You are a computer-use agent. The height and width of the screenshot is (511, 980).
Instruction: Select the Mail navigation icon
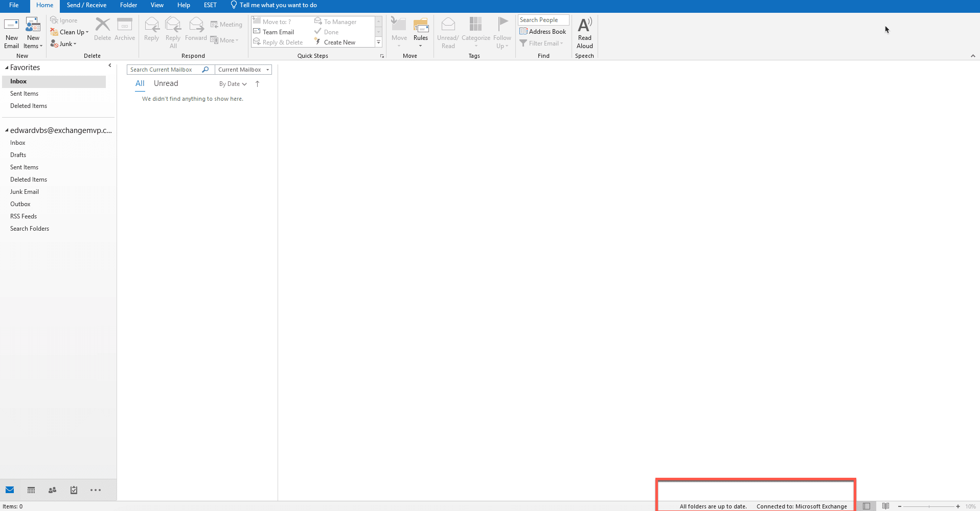[x=10, y=490]
